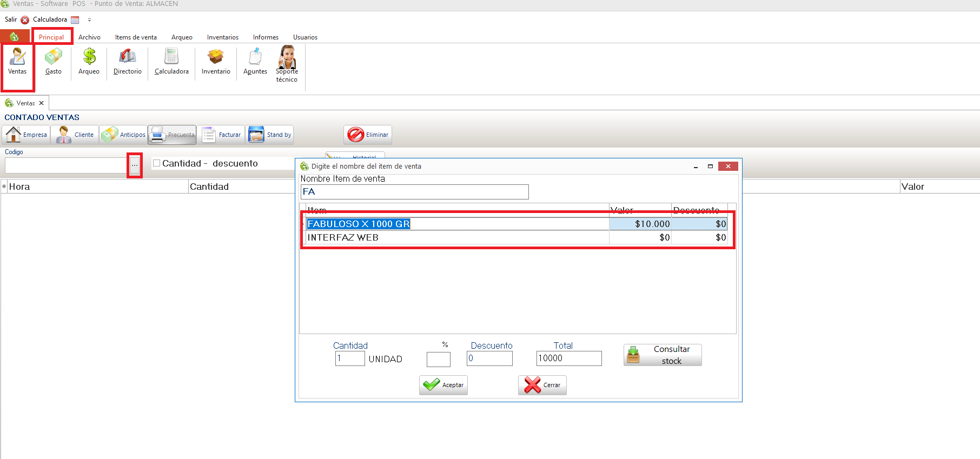The image size is (980, 459).
Task: Open the Informes ribbon tab
Action: pos(266,37)
